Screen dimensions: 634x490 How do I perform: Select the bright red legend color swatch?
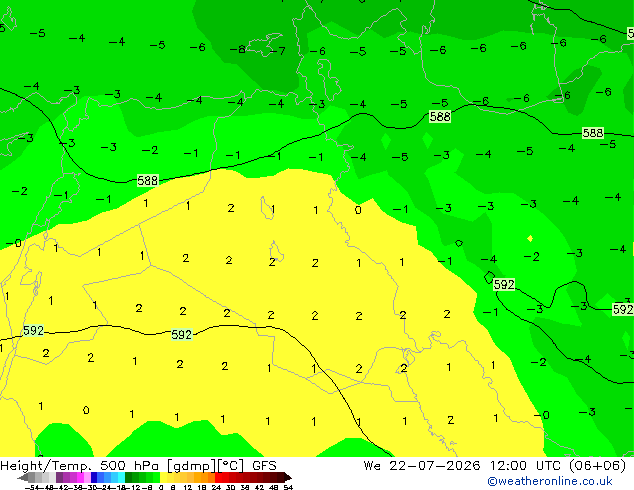click(x=219, y=477)
